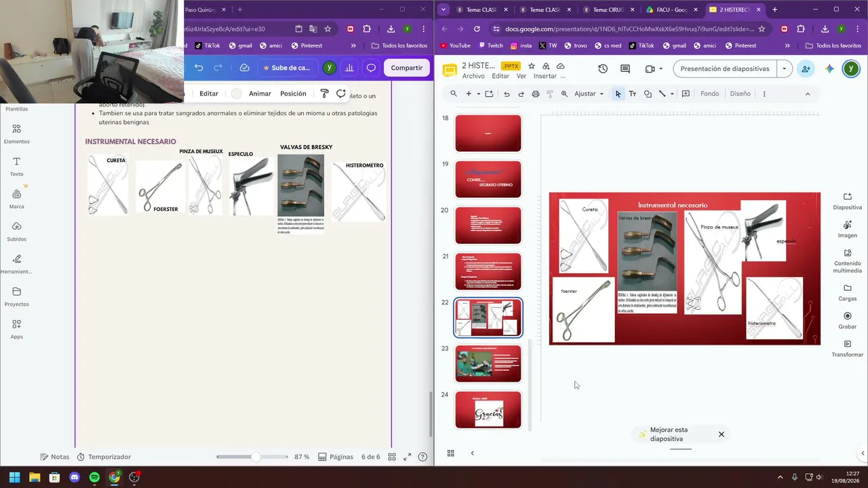This screenshot has width=868, height=488.
Task: Select the text box tool in Slides
Action: [x=633, y=94]
